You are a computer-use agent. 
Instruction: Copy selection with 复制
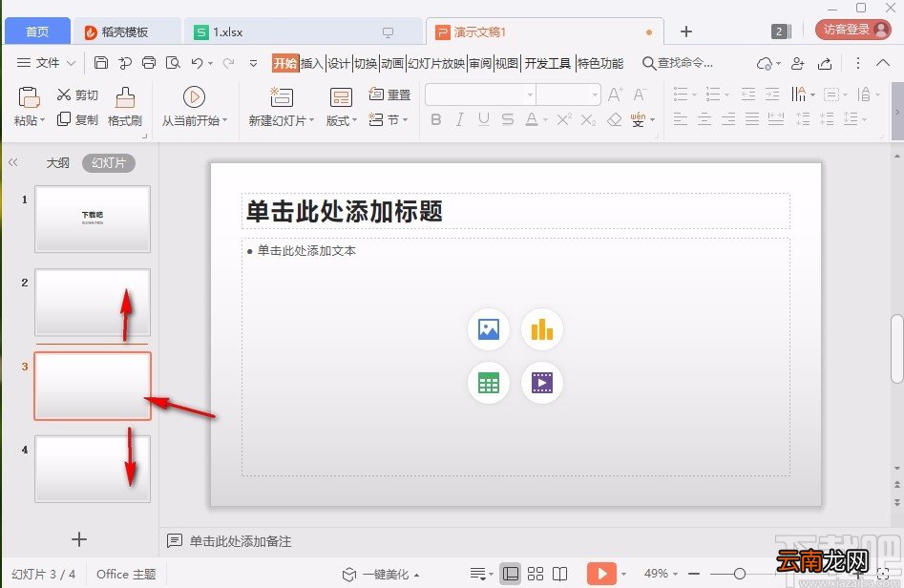77,119
